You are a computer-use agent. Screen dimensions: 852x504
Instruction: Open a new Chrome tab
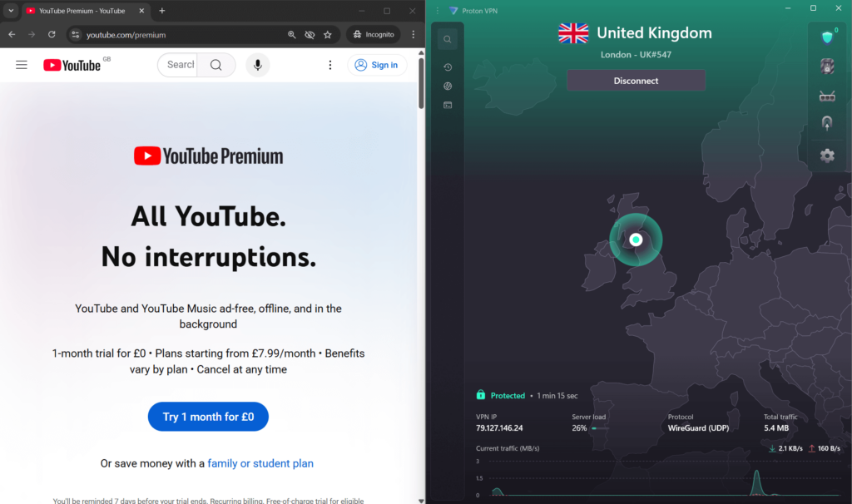tap(162, 11)
